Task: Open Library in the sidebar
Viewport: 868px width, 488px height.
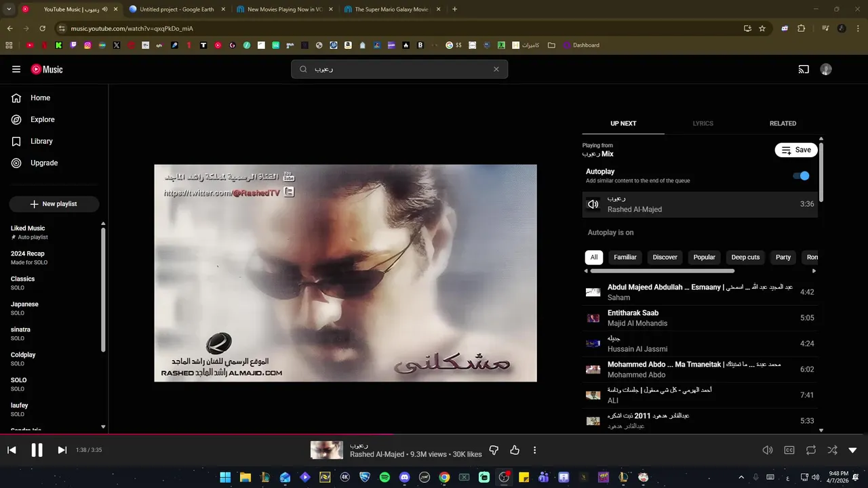Action: (54, 141)
